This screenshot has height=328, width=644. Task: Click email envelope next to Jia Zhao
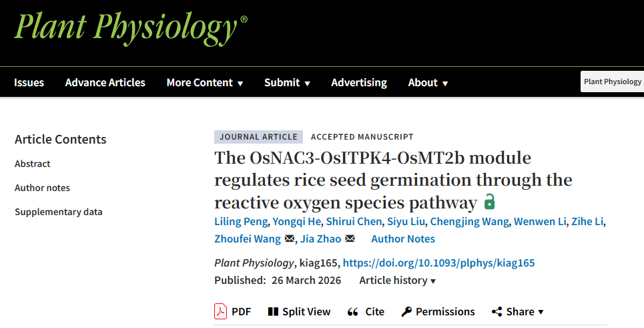pos(350,239)
